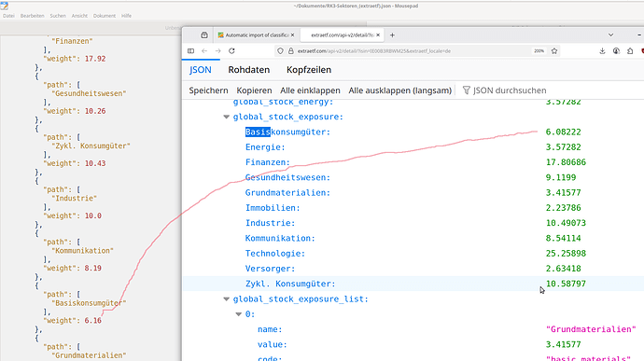This screenshot has height=361, width=644.
Task: Click Alle einklappen button
Action: [310, 90]
